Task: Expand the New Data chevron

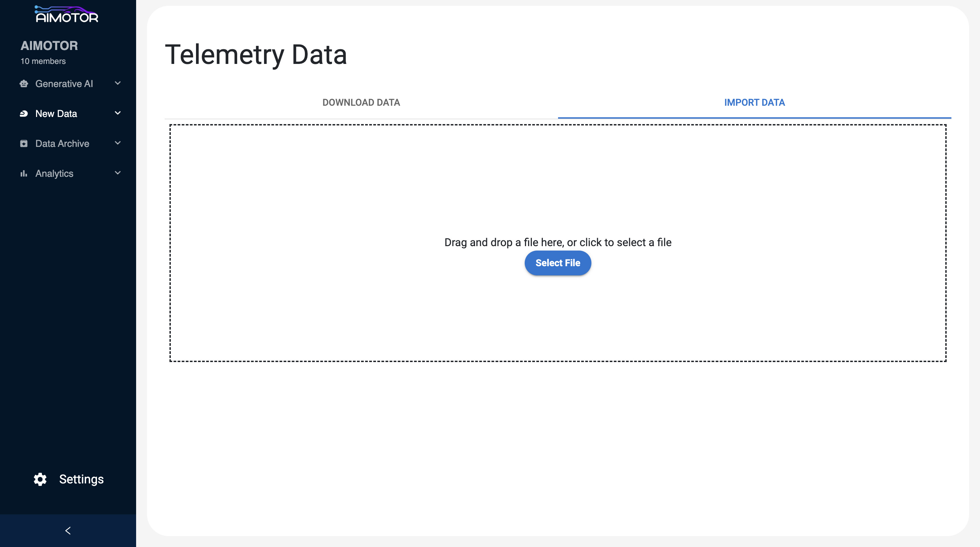Action: (117, 113)
